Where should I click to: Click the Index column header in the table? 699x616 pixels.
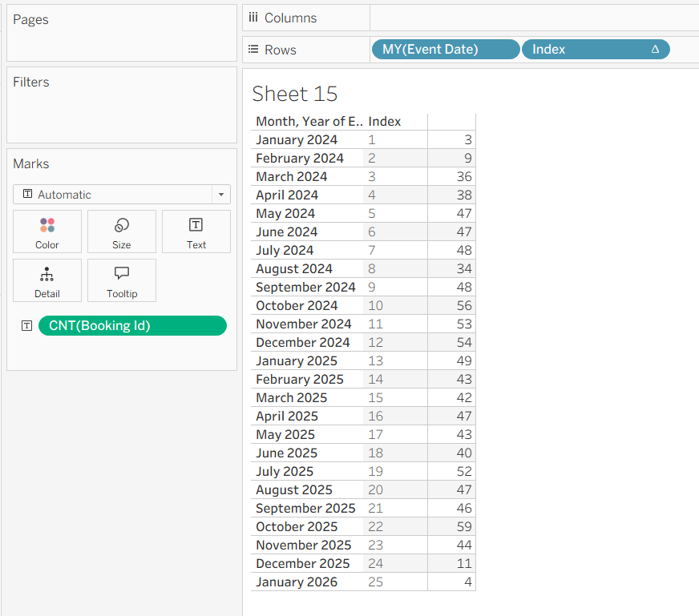point(385,122)
